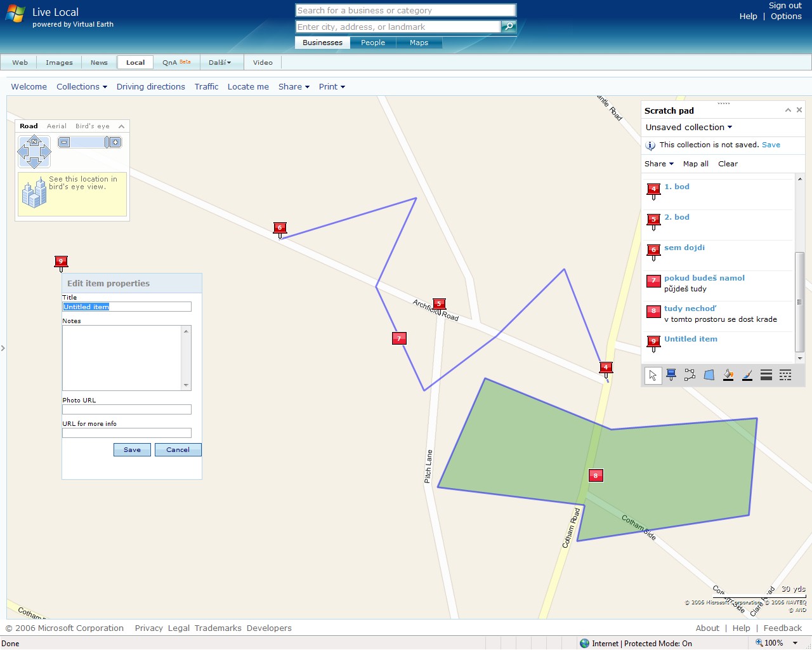Click the search magnifier button
Image resolution: width=812 pixels, height=650 pixels.
click(x=508, y=27)
